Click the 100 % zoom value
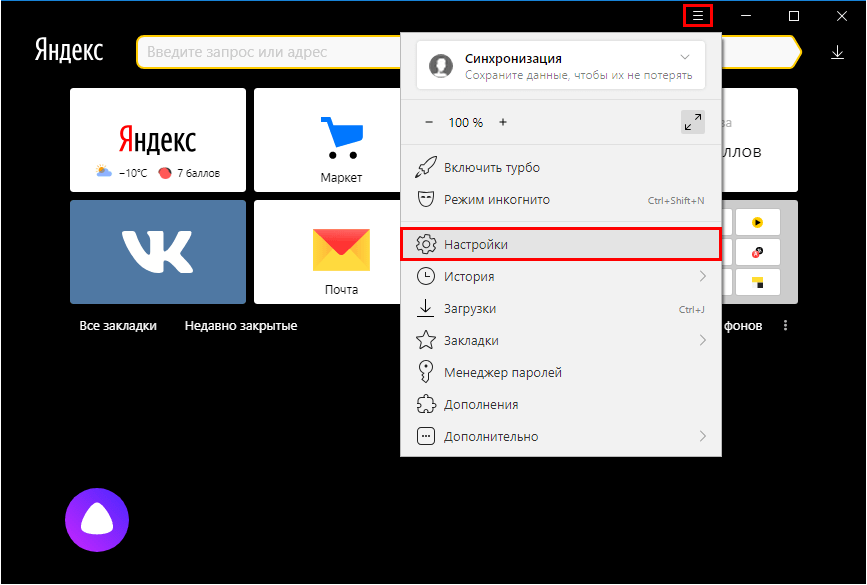Image resolution: width=867 pixels, height=585 pixels. [x=466, y=122]
